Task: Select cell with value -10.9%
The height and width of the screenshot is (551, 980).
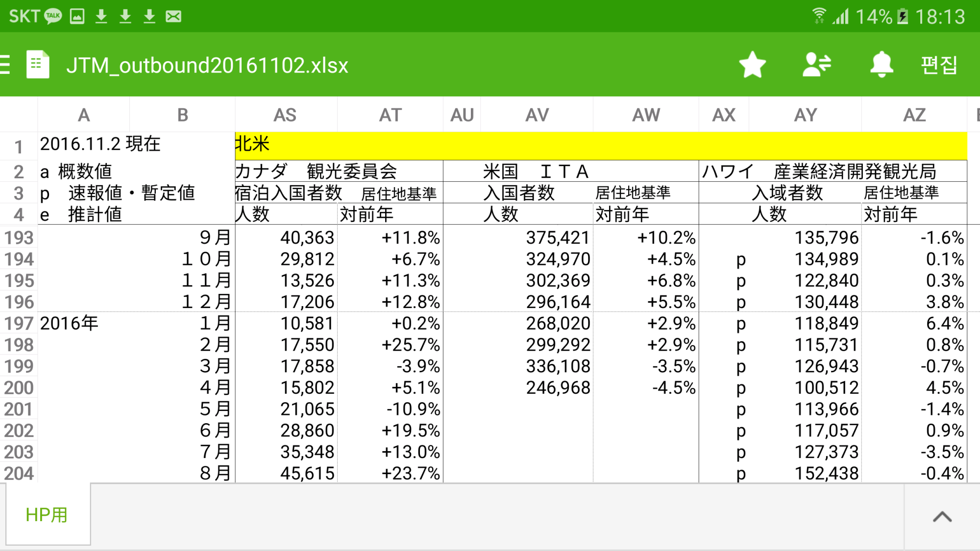Action: [x=390, y=409]
